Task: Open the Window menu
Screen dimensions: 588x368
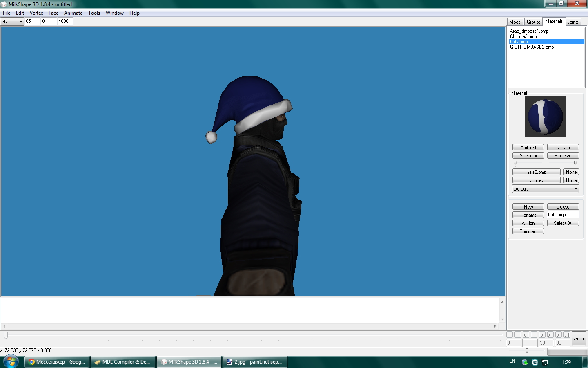Action: tap(115, 13)
